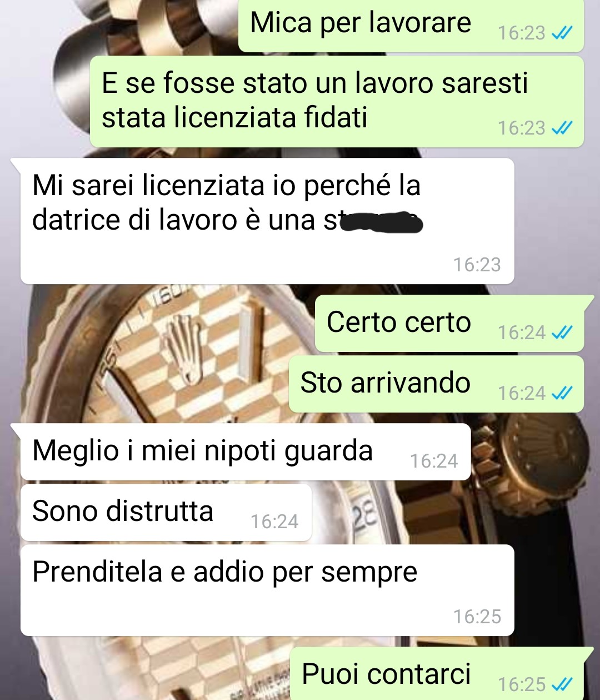Tap the 16:25 timestamp on "Prenditela" message

[477, 617]
